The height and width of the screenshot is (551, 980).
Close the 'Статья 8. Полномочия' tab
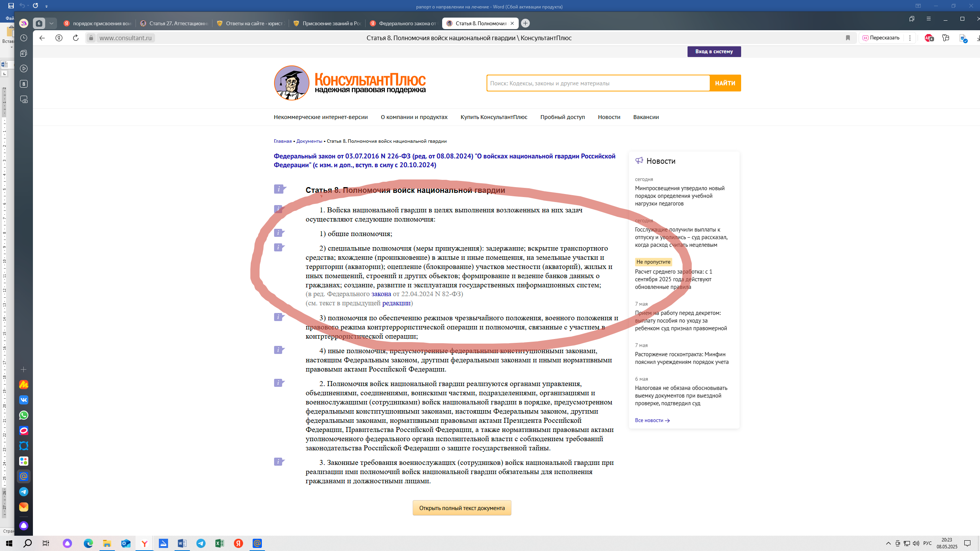click(x=512, y=23)
